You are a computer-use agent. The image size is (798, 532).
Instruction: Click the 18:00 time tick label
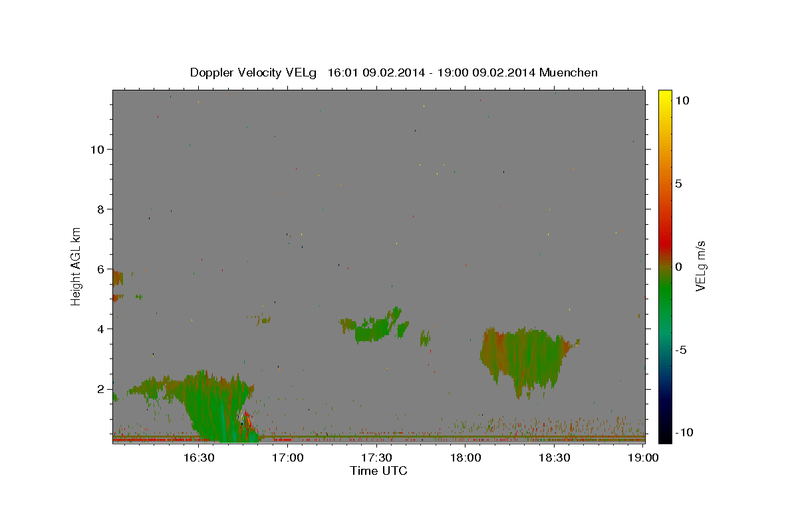(465, 458)
